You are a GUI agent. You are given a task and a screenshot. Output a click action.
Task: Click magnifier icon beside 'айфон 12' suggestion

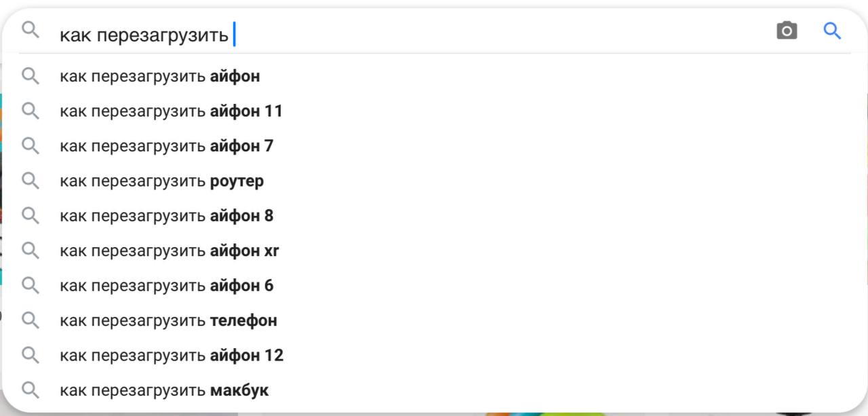tap(31, 355)
